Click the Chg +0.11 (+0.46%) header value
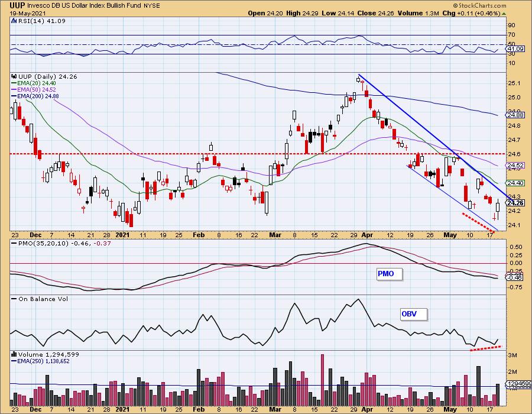The image size is (532, 414). (472, 13)
